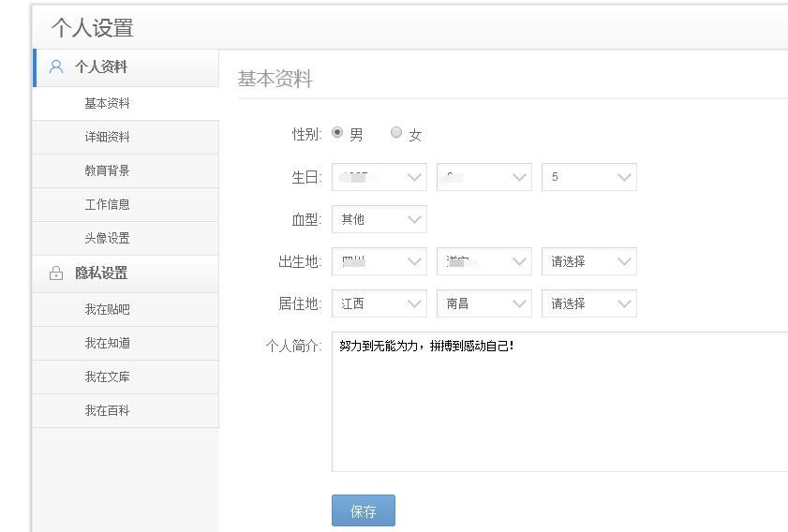The width and height of the screenshot is (788, 532).
Task: Open the birthday month dropdown
Action: [484, 177]
